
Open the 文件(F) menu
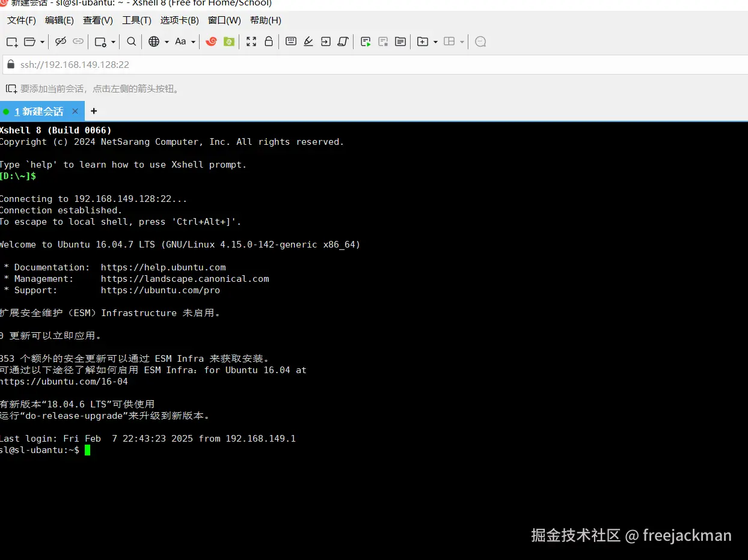pyautogui.click(x=22, y=20)
